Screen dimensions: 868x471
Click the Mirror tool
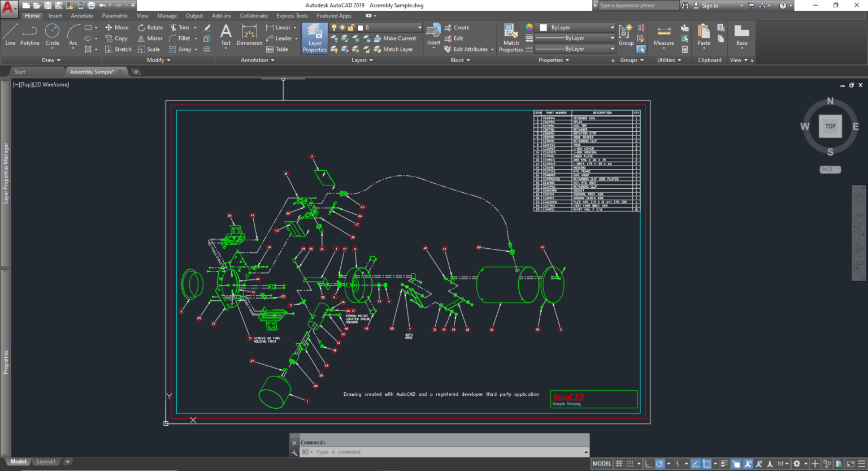point(150,38)
